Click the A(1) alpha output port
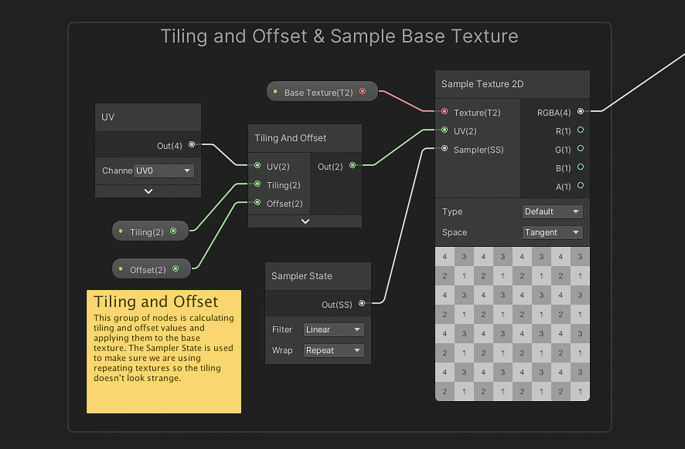The width and height of the screenshot is (685, 449). pos(580,186)
